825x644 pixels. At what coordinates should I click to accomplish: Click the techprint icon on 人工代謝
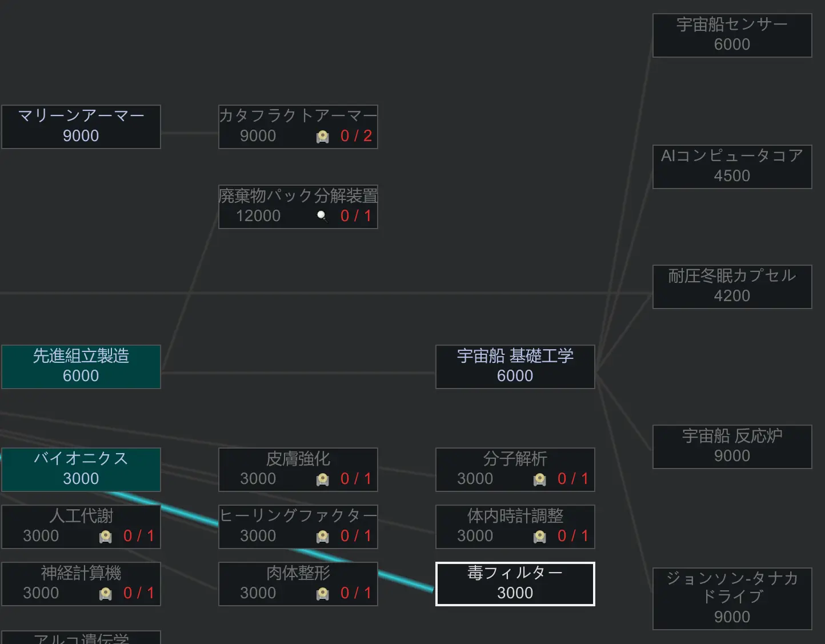[106, 537]
